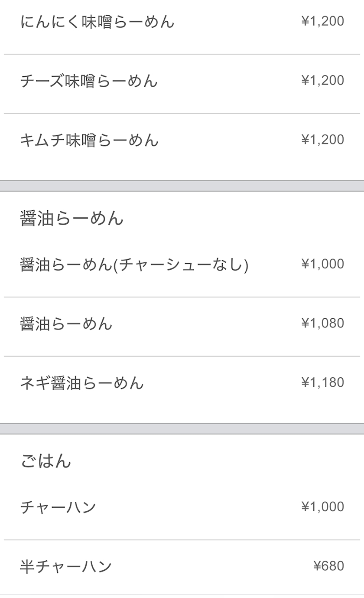The height and width of the screenshot is (598, 364).
Task: Click the ¥1,200 price of にんにく味噌らーめん
Action: coord(322,21)
